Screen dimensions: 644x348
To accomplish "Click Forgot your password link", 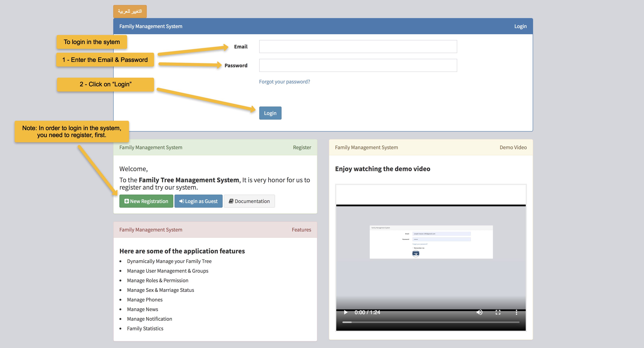I will tap(284, 82).
